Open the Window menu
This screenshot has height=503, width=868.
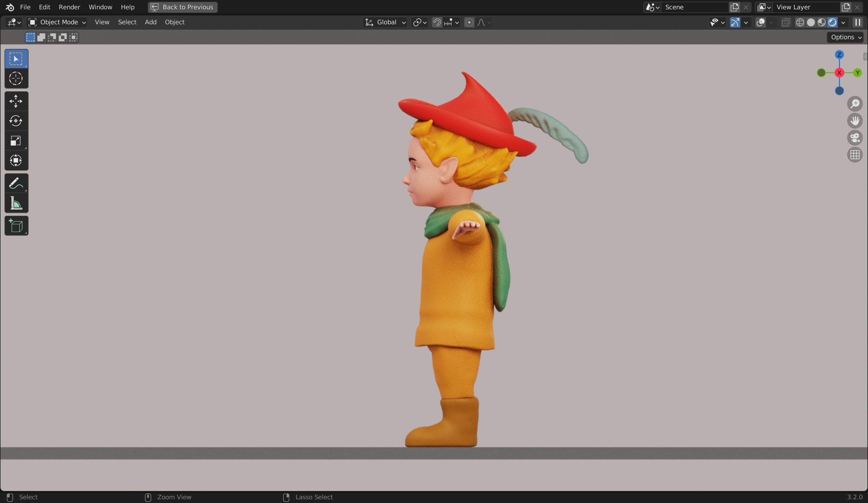100,7
